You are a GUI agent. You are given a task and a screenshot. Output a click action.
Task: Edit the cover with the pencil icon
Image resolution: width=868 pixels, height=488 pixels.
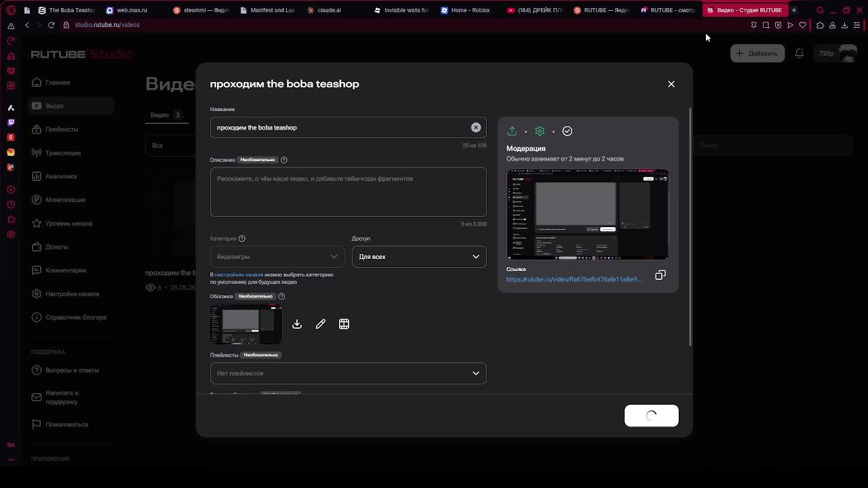tap(321, 324)
